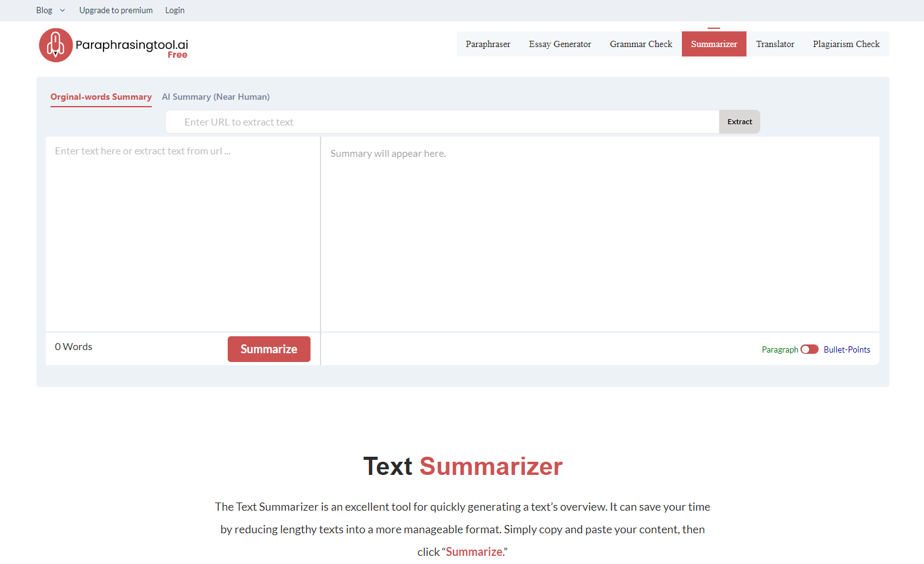The width and height of the screenshot is (924, 564).
Task: Click the Summary will appear here output area
Action: pos(600,234)
